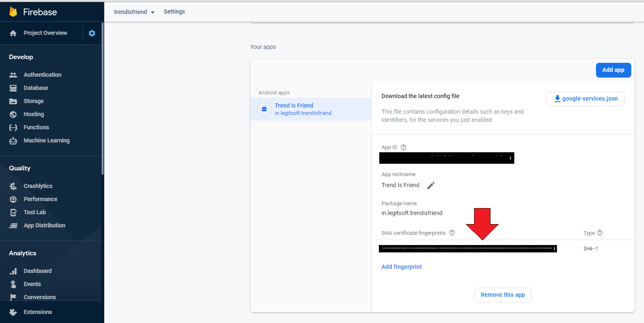Open the Database menu item
This screenshot has width=644, height=323.
point(36,88)
